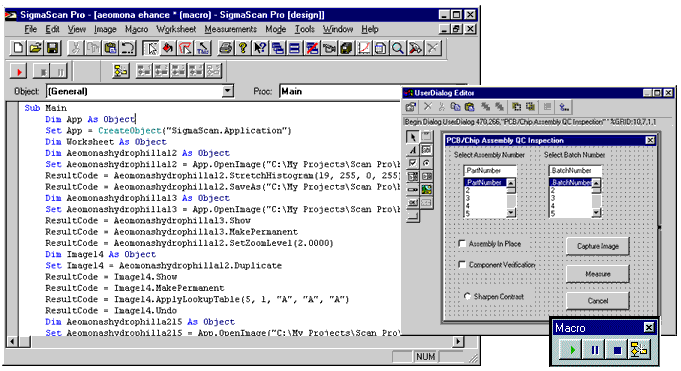Toggle the Component Verification checkbox

pos(462,264)
